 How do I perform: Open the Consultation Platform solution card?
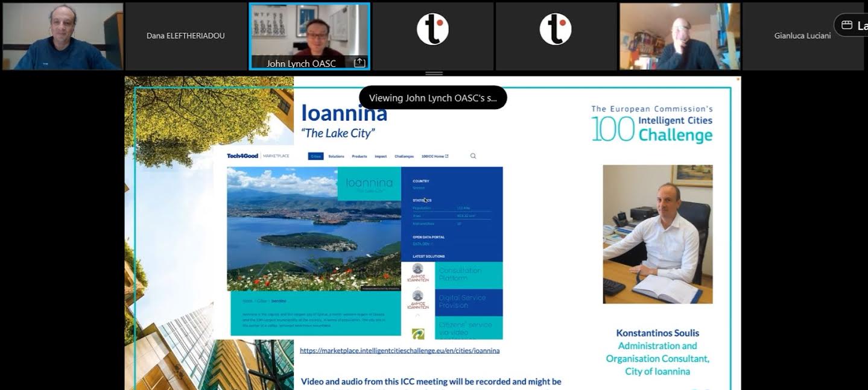(x=468, y=274)
